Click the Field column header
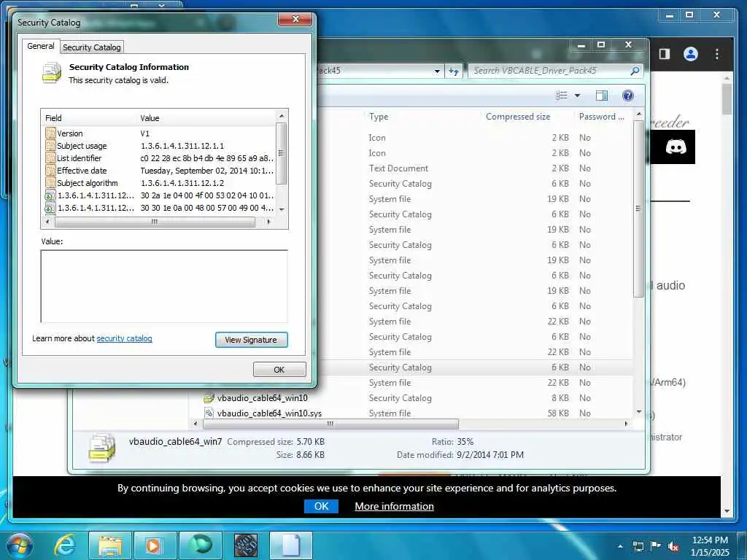The width and height of the screenshot is (747, 560). click(90, 118)
